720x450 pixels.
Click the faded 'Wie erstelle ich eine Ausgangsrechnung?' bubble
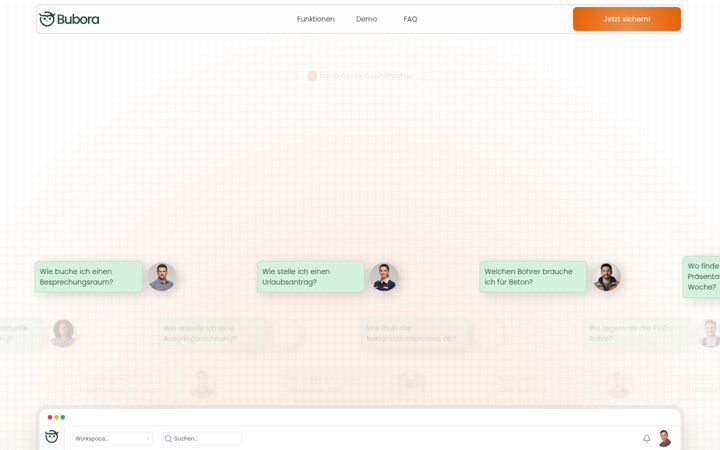click(212, 333)
